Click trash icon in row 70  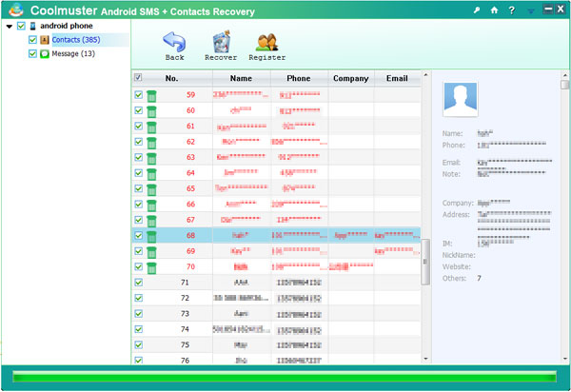pos(151,268)
